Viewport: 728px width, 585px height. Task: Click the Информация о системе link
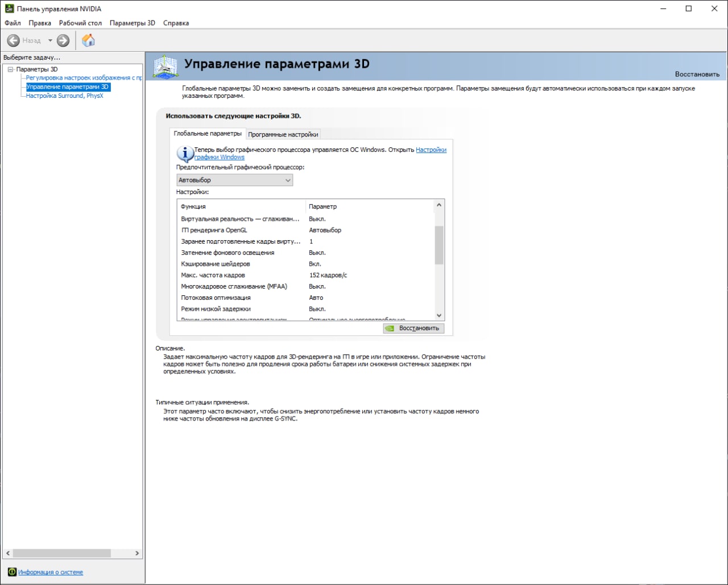(x=51, y=572)
